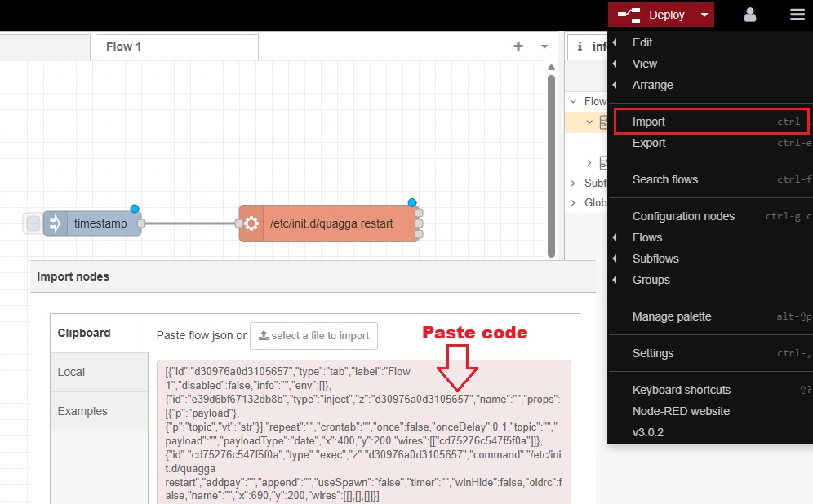Open the info sidebar tab icon
This screenshot has width=813, height=504.
point(580,46)
